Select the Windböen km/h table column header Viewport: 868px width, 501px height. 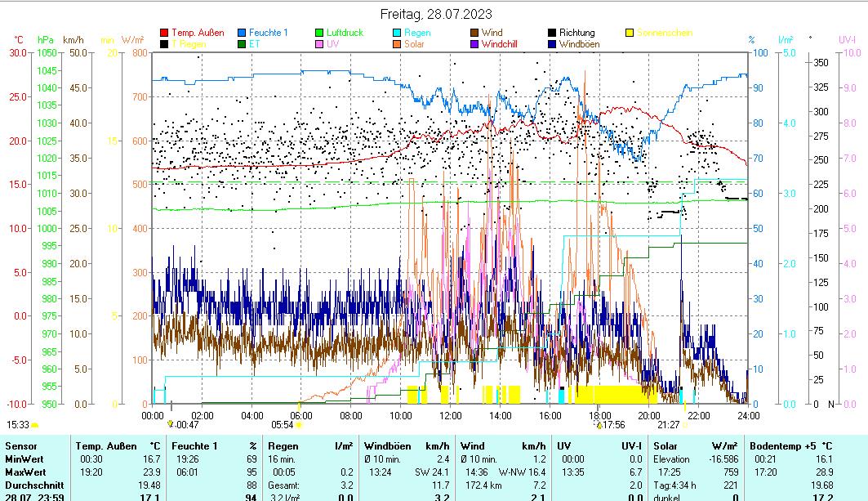[x=406, y=446]
